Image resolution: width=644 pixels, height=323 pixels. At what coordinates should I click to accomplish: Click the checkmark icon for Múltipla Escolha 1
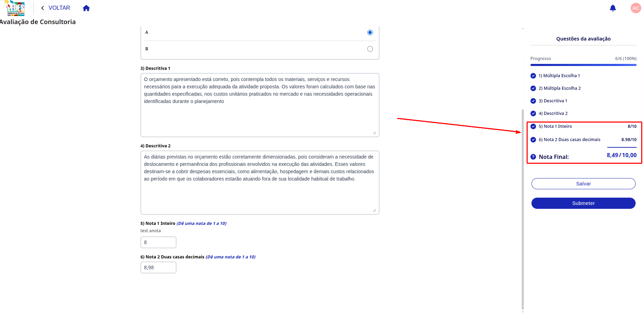tap(533, 76)
